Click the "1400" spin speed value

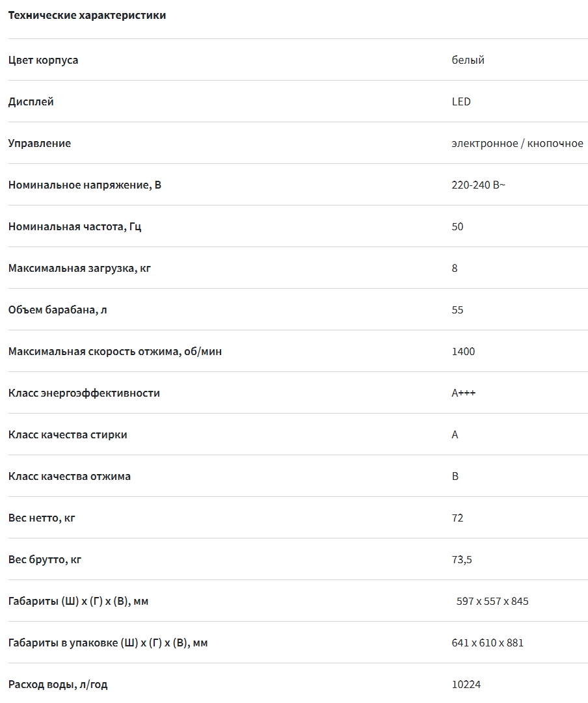tap(463, 351)
